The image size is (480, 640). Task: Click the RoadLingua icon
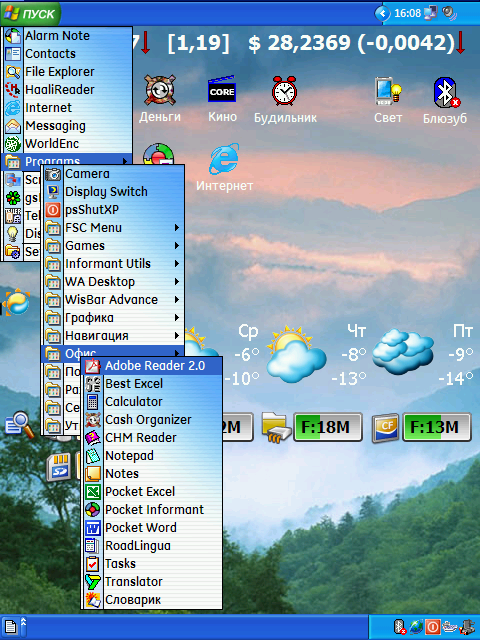click(x=93, y=545)
